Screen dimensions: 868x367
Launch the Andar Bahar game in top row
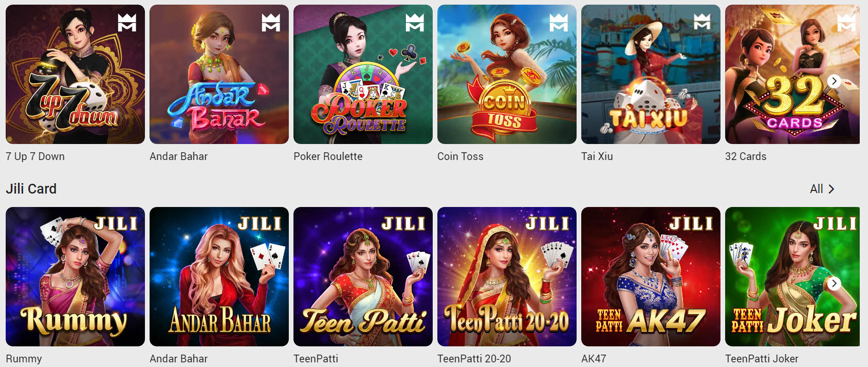click(219, 74)
